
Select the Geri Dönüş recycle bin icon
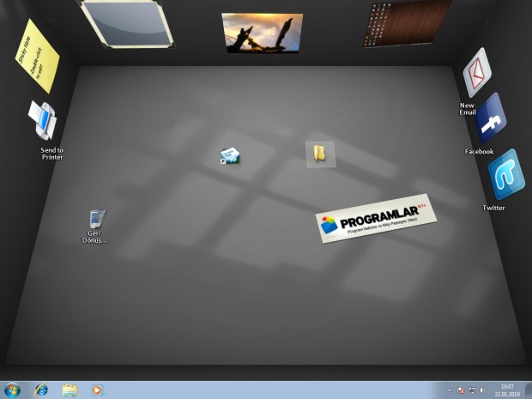[97, 219]
